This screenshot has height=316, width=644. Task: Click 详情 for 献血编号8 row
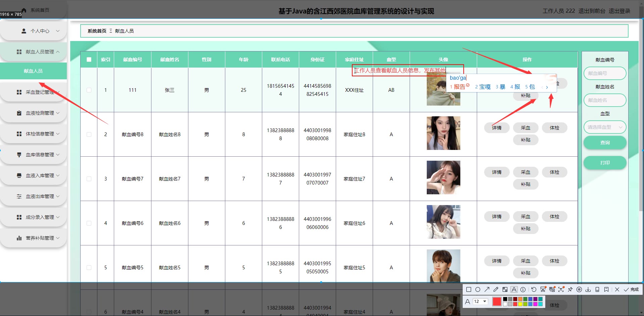point(497,128)
